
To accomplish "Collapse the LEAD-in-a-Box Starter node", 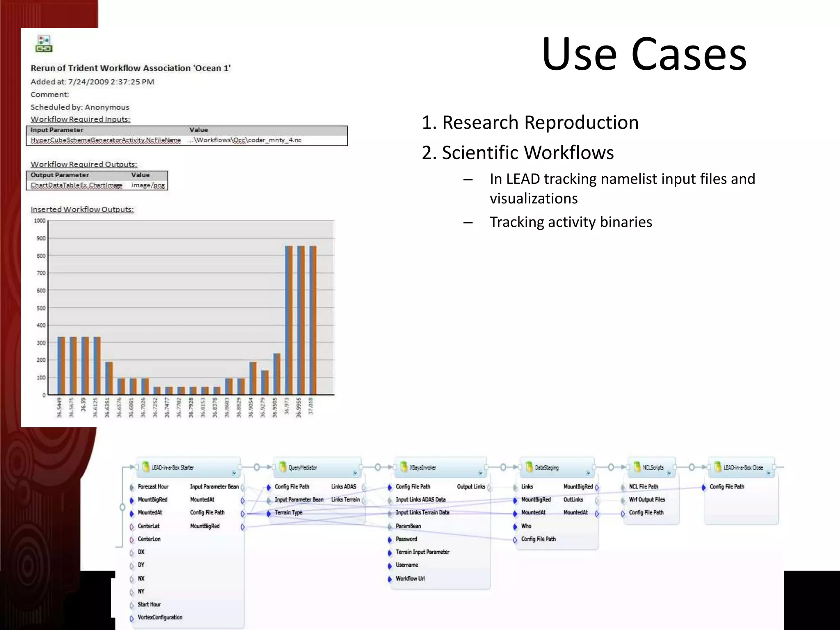I will point(234,473).
